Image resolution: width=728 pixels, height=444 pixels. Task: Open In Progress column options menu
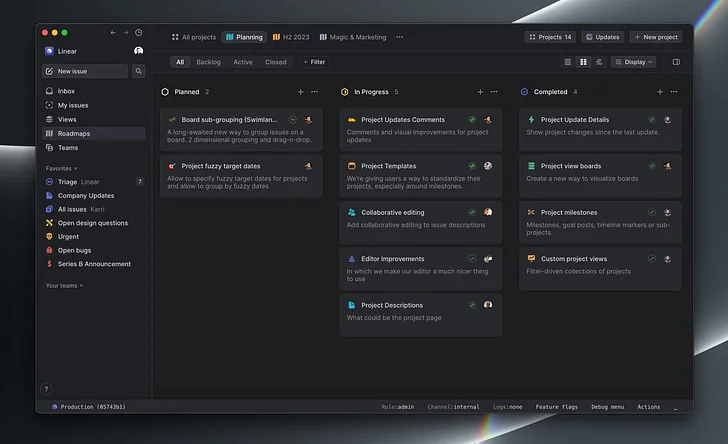494,92
